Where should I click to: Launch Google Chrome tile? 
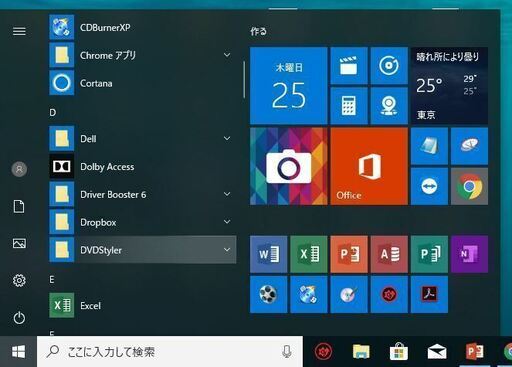pos(469,186)
